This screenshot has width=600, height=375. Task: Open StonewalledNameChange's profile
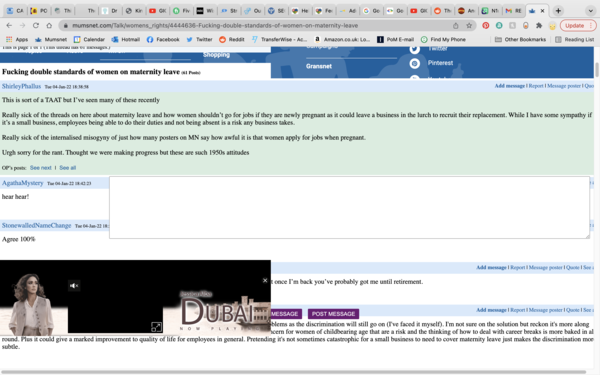click(x=36, y=225)
